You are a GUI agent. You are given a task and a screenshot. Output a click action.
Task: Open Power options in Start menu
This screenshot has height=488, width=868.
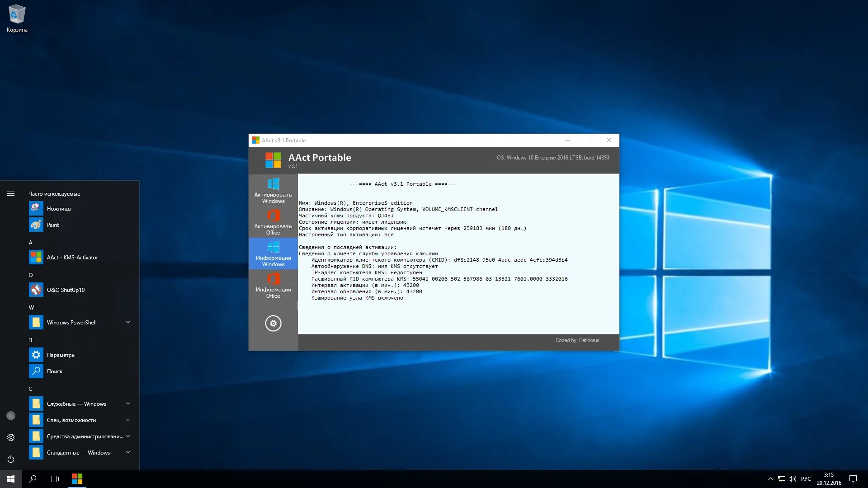(11, 459)
